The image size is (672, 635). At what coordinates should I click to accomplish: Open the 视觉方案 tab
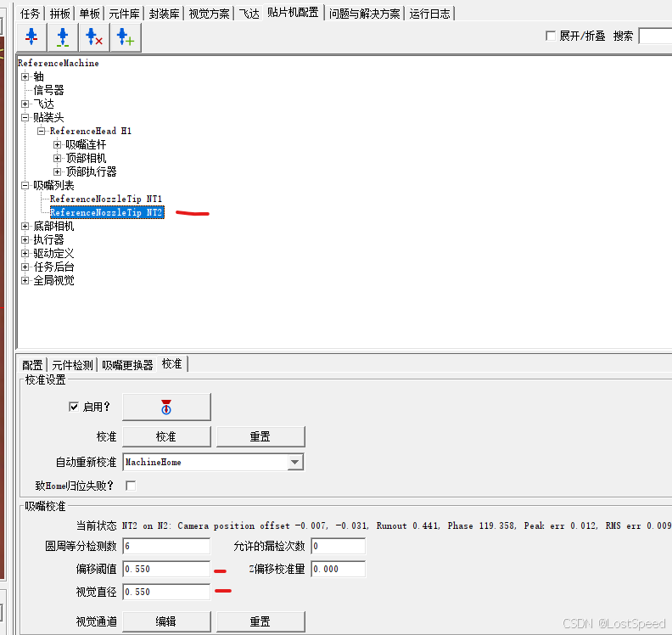pyautogui.click(x=209, y=14)
